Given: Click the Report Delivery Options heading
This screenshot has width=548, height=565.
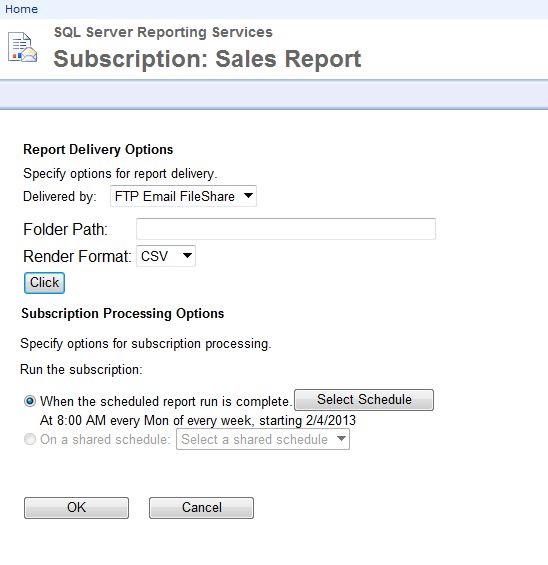Looking at the screenshot, I should click(98, 150).
